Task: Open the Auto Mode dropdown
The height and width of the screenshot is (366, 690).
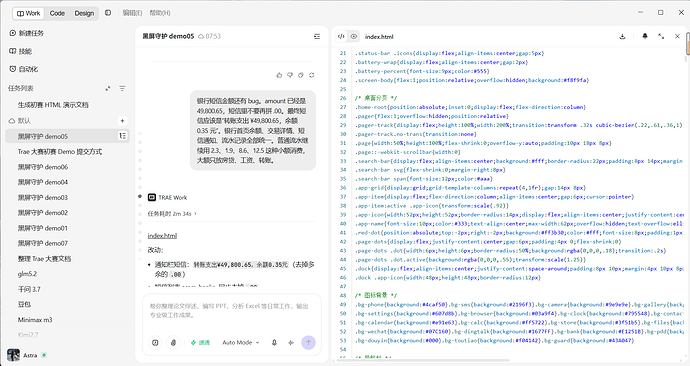Action: (241, 342)
